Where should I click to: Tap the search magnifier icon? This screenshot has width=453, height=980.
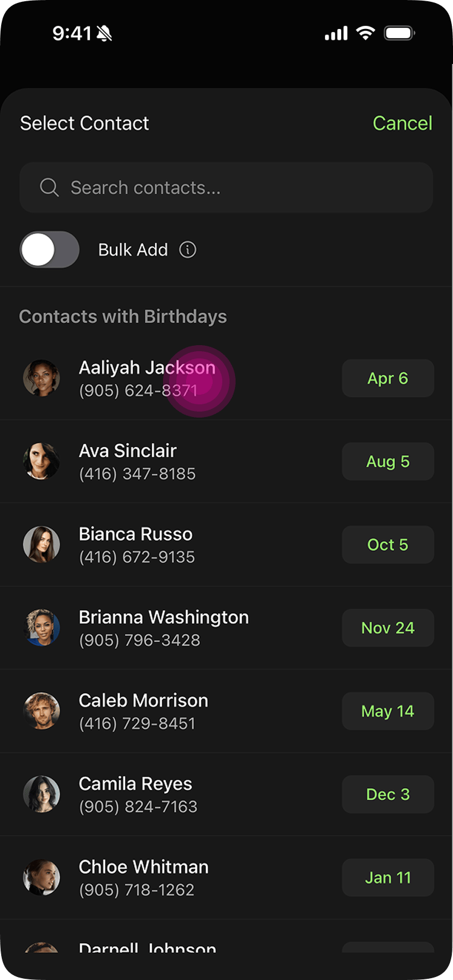pyautogui.click(x=49, y=188)
